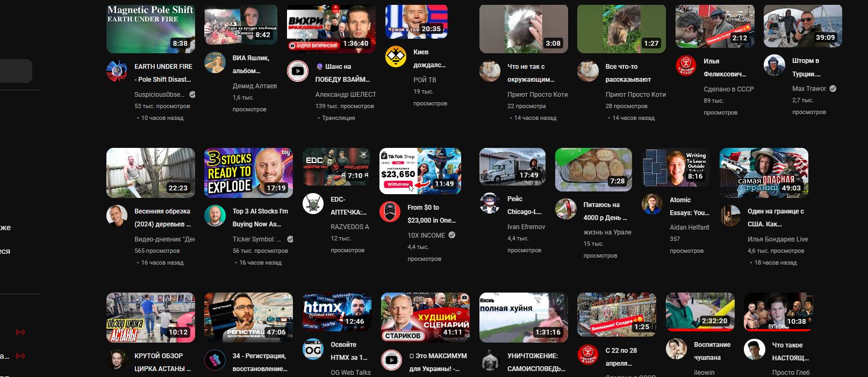Click "Max Trawor" channel name

point(809,88)
